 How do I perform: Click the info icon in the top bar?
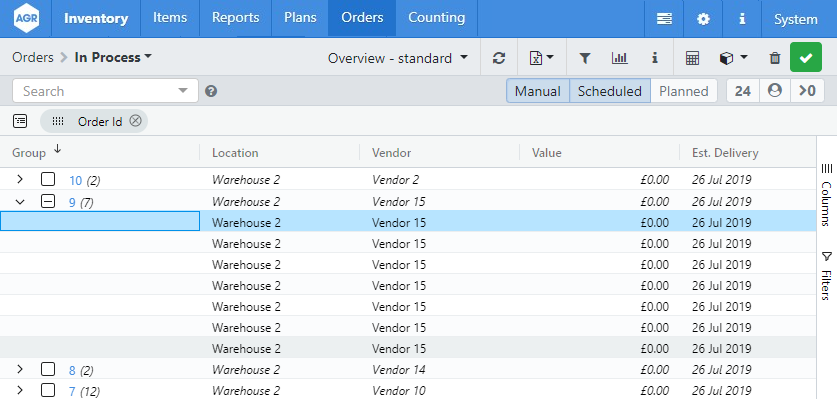tap(742, 19)
